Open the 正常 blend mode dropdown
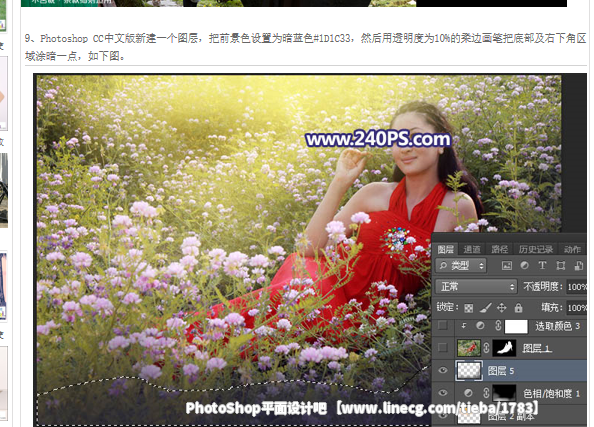This screenshot has height=427, width=594. (476, 286)
